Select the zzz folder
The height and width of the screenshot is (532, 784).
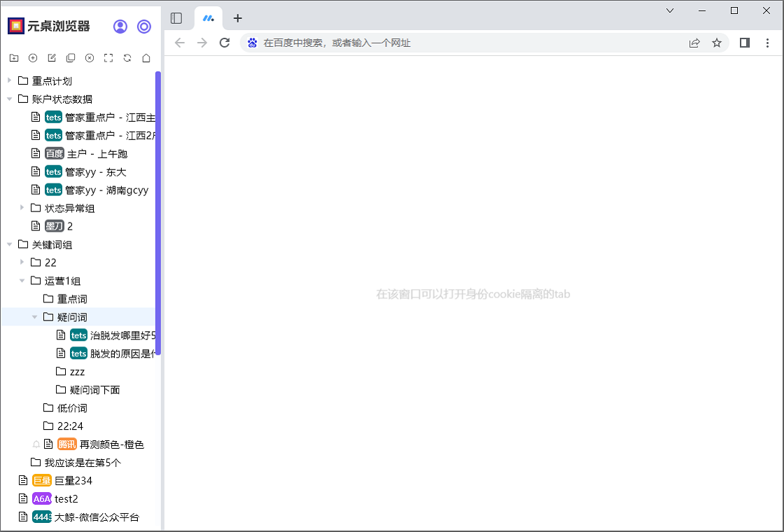tap(71, 372)
